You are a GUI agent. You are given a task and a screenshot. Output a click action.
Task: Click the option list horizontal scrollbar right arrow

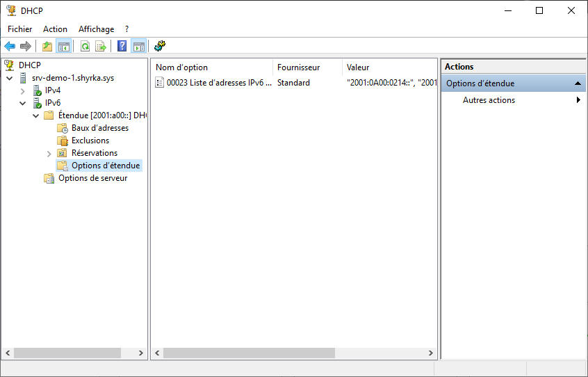click(x=431, y=353)
